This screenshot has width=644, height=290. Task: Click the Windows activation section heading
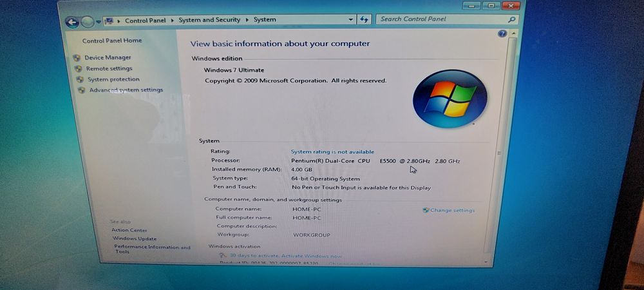point(234,246)
